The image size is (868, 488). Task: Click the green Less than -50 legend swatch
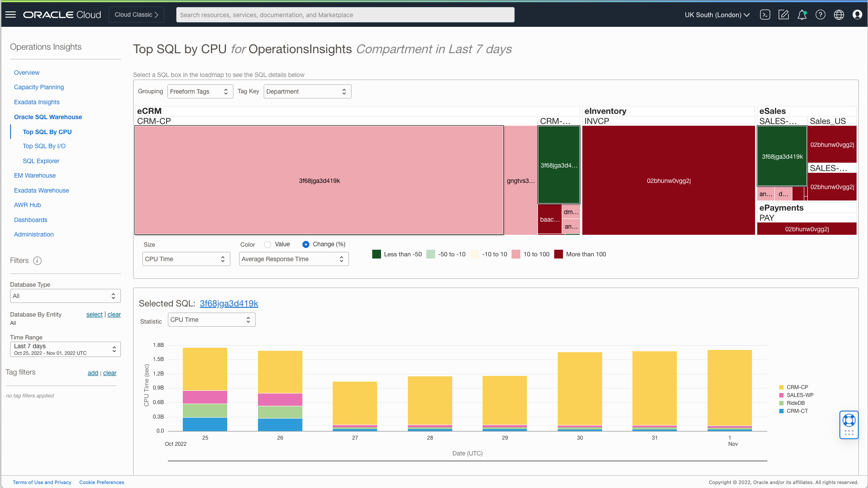(x=376, y=254)
